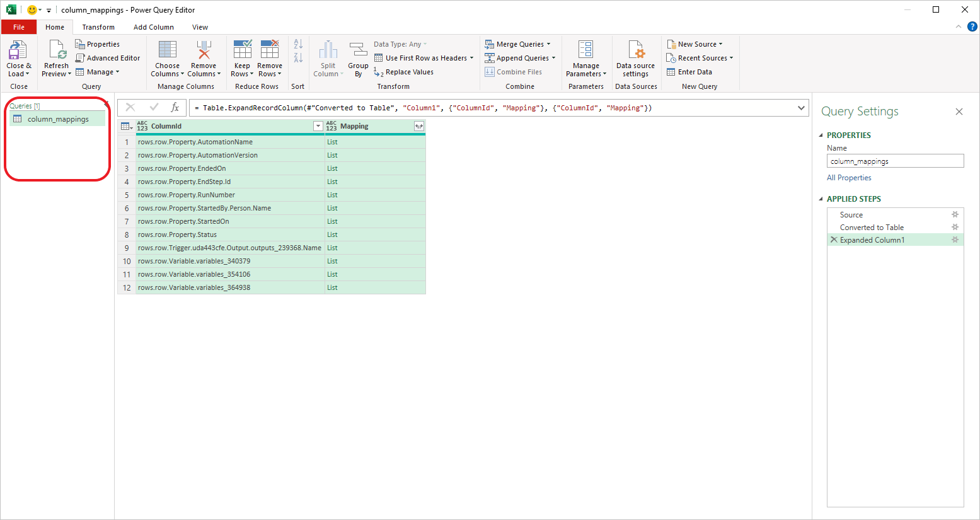The width and height of the screenshot is (980, 520).
Task: Click the Group By icon
Action: click(358, 50)
